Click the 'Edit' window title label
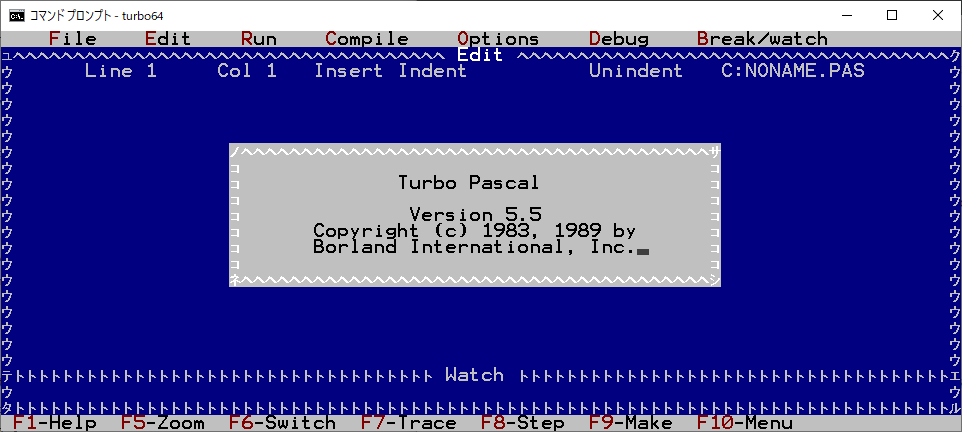 [480, 55]
